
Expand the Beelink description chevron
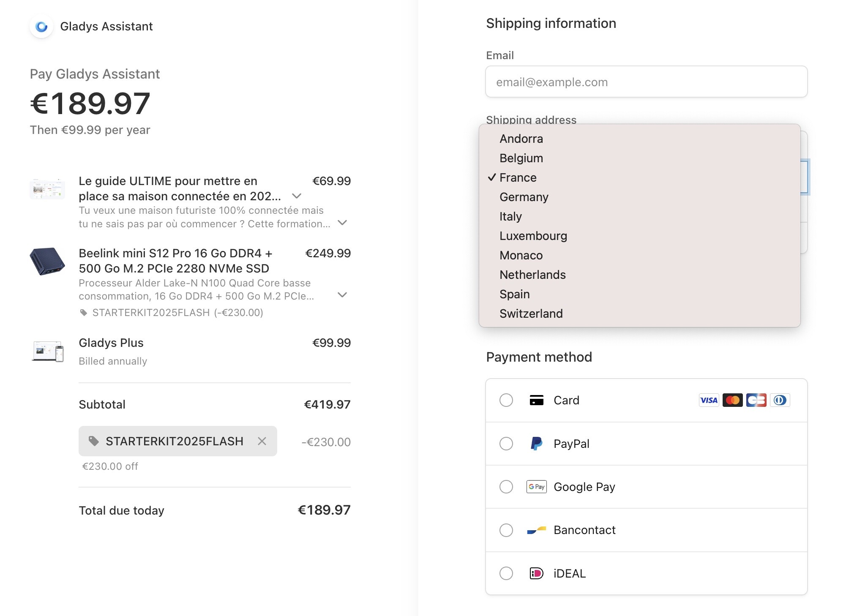point(342,295)
